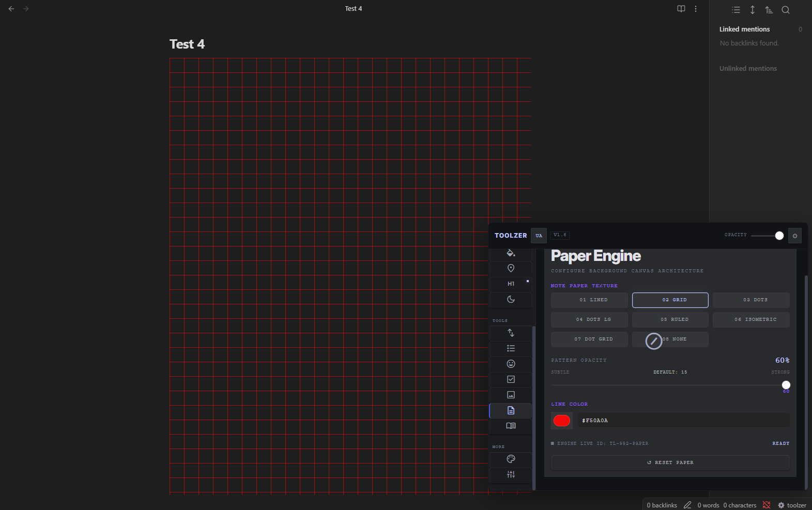Select the 01 Lined paper texture

[589, 300]
